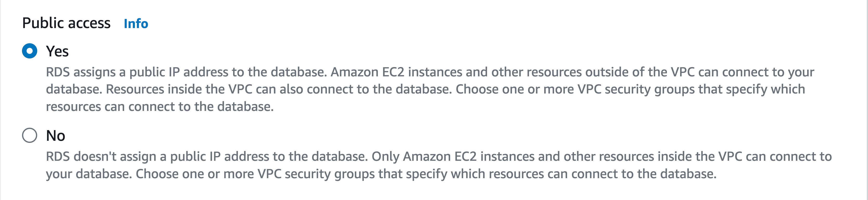This screenshot has width=868, height=200.
Task: Click "resources can connect to the database." last Yes line
Action: [160, 107]
